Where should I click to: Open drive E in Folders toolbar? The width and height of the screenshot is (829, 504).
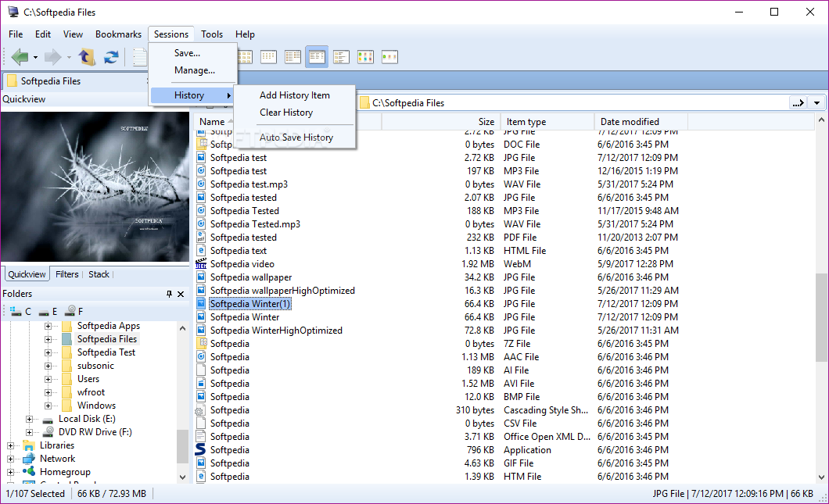(x=48, y=311)
